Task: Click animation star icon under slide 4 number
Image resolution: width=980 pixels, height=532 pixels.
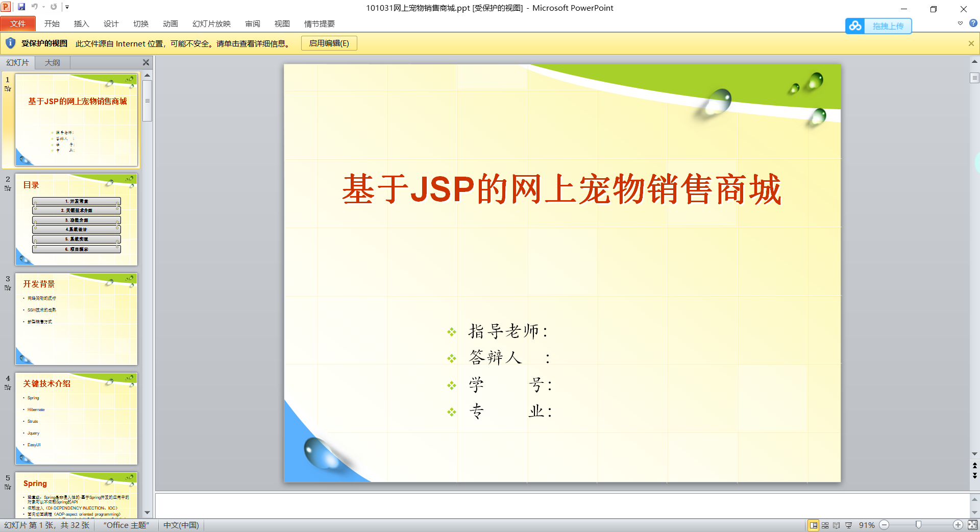Action: [8, 388]
